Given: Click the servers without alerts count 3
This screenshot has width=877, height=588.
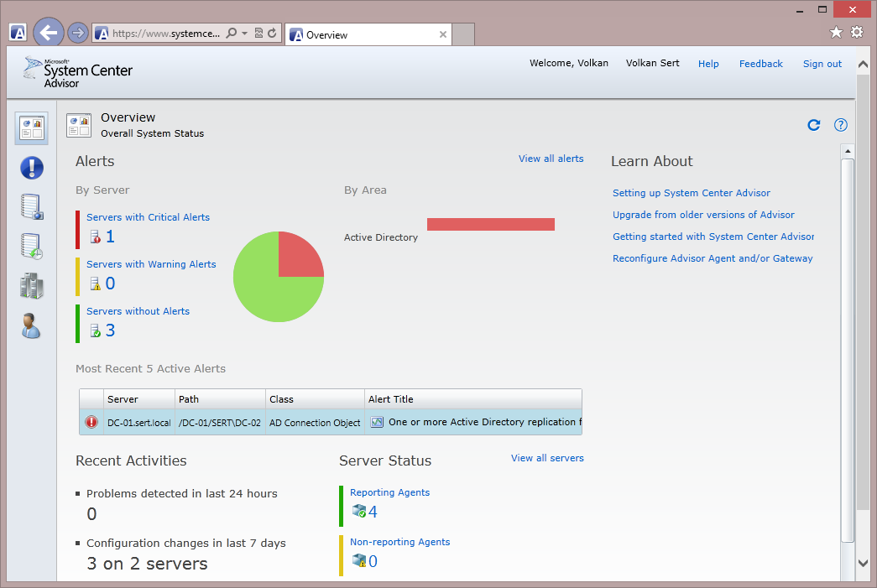Looking at the screenshot, I should (110, 330).
